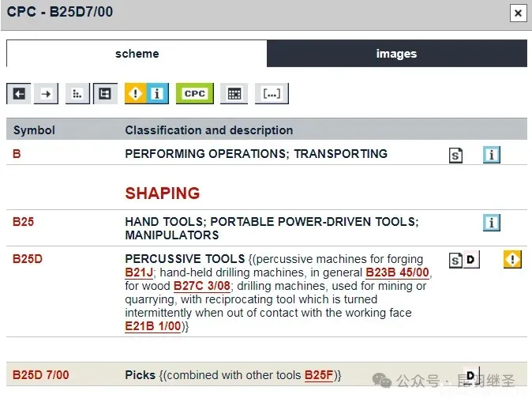Toggle the blue info notes icon in toolbar
Screen dimensions: 532x402
click(157, 94)
